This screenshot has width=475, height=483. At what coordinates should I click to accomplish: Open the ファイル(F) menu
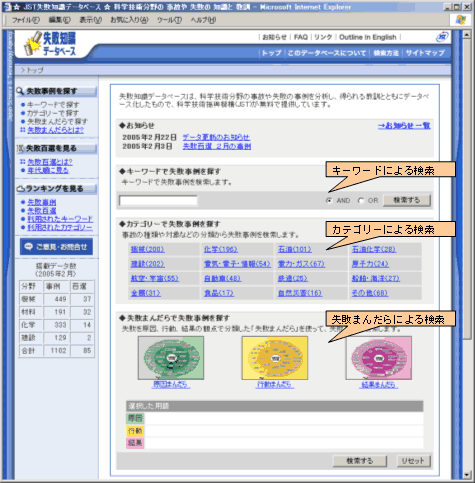[26, 20]
